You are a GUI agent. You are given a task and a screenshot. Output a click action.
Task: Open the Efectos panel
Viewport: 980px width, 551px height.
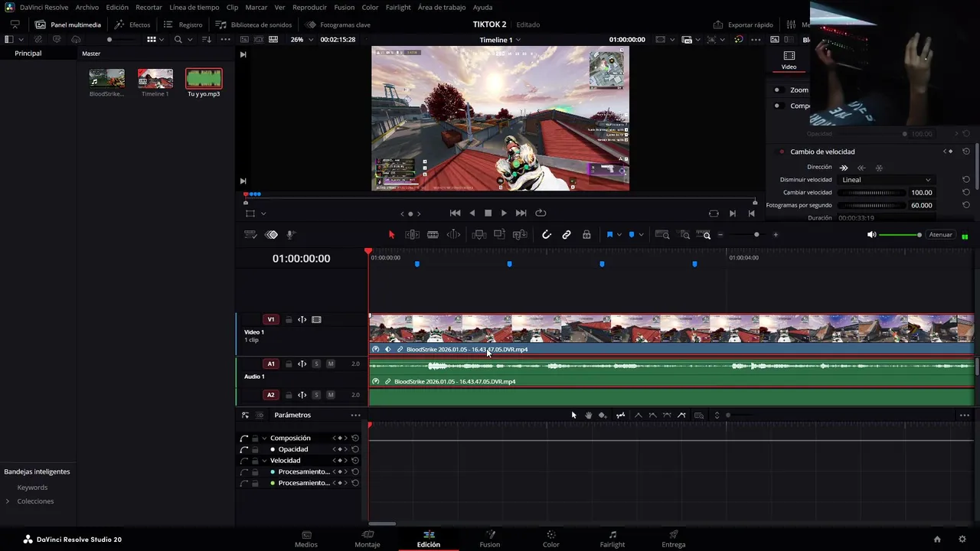(x=132, y=24)
